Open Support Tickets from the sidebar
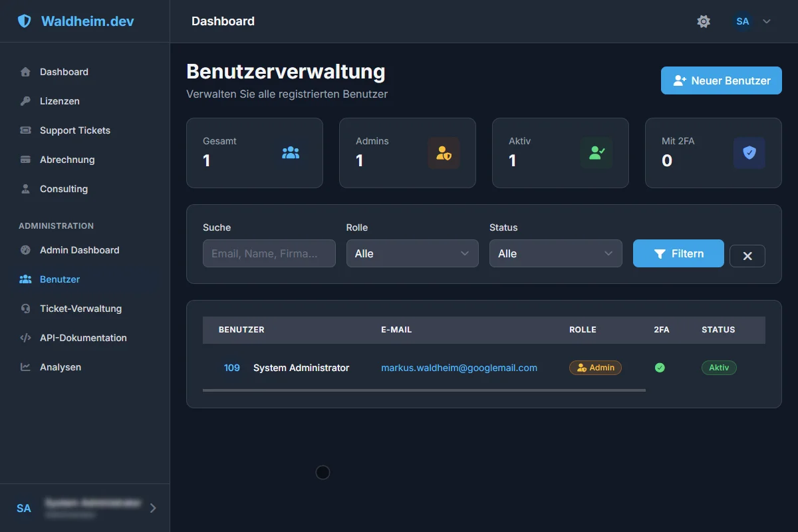The width and height of the screenshot is (798, 532). [74, 130]
